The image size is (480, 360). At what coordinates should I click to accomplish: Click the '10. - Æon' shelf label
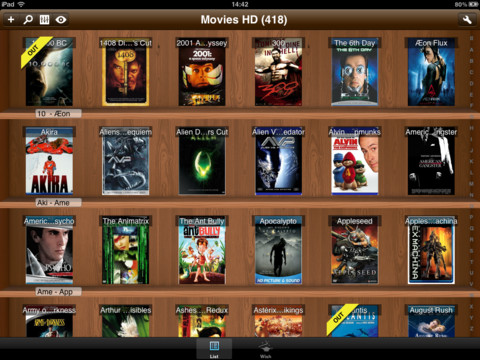pyautogui.click(x=58, y=114)
